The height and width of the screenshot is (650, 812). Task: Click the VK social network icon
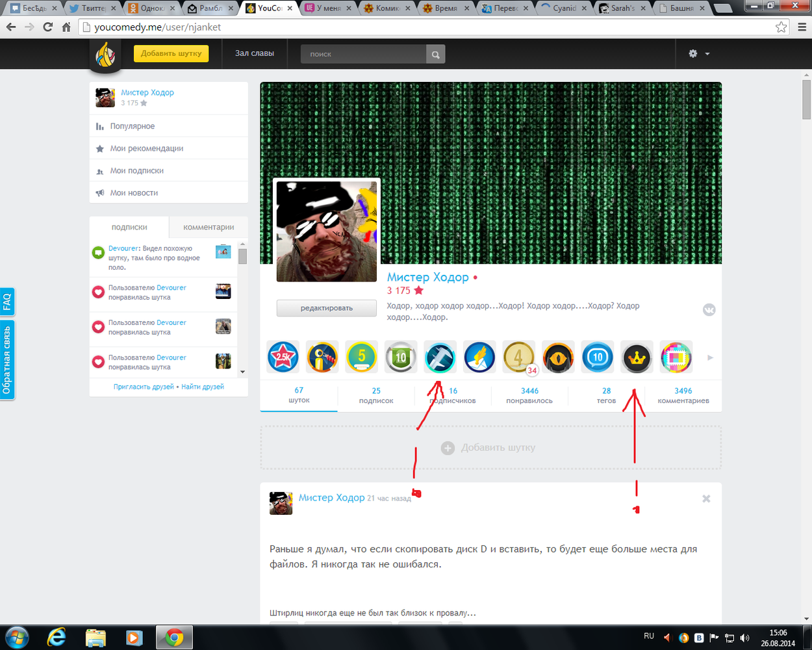click(x=709, y=310)
